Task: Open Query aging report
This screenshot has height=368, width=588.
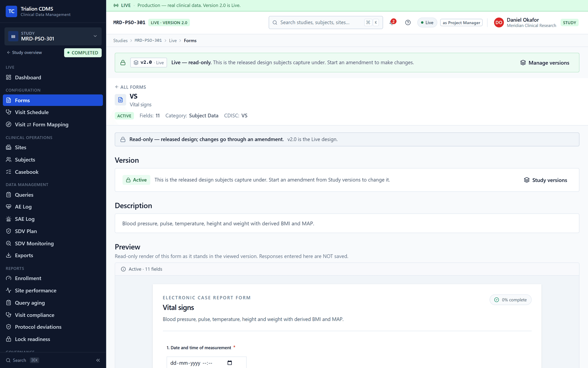Action: (53, 303)
